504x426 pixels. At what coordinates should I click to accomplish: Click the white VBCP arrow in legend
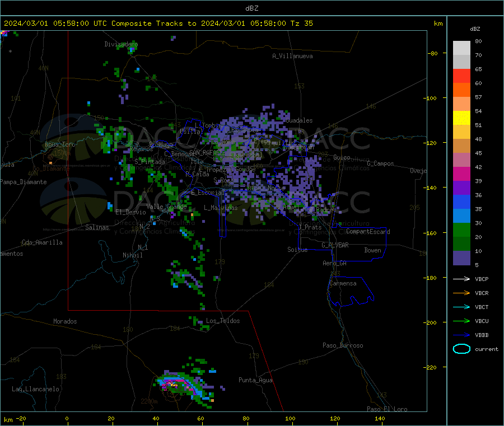461,279
